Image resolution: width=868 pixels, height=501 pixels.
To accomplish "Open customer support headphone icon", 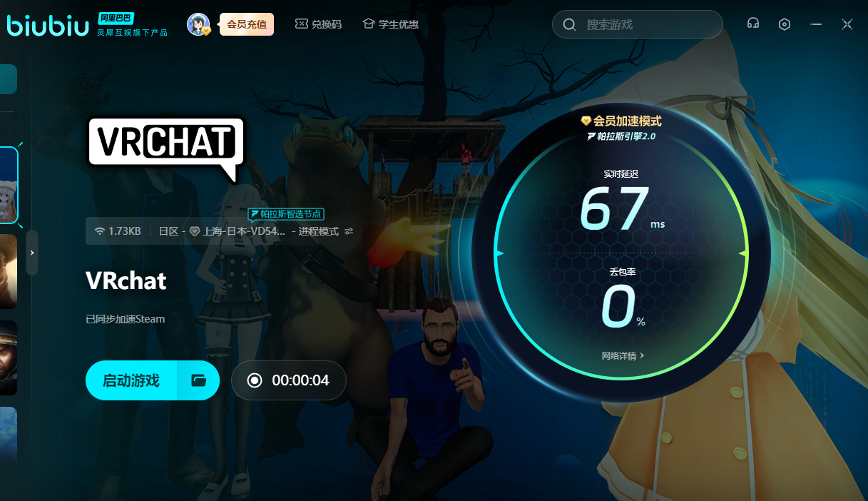I will (752, 24).
